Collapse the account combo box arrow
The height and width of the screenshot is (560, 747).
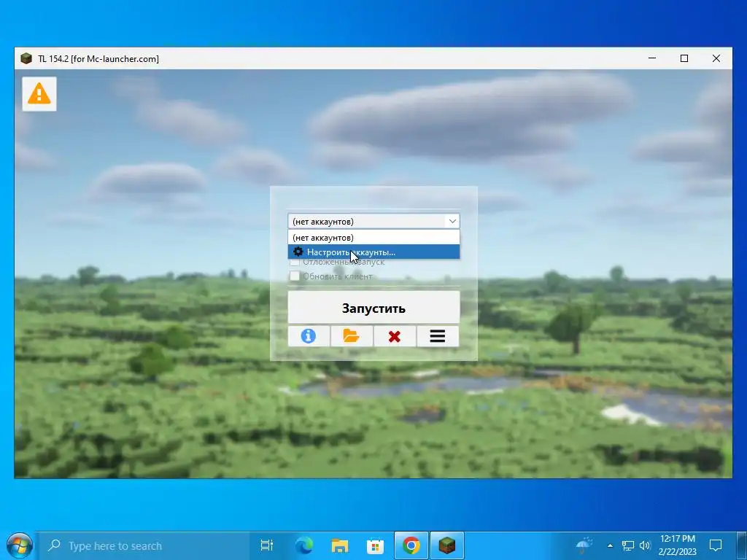pyautogui.click(x=452, y=221)
